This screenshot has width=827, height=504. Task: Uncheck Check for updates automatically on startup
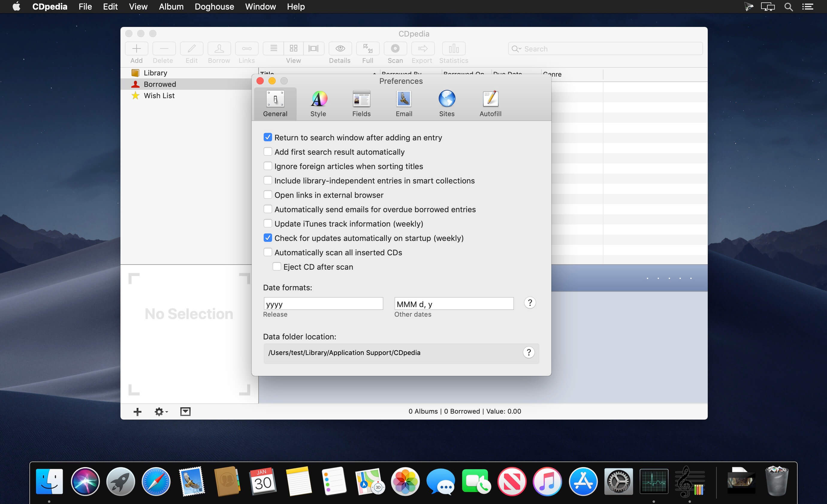[268, 238]
